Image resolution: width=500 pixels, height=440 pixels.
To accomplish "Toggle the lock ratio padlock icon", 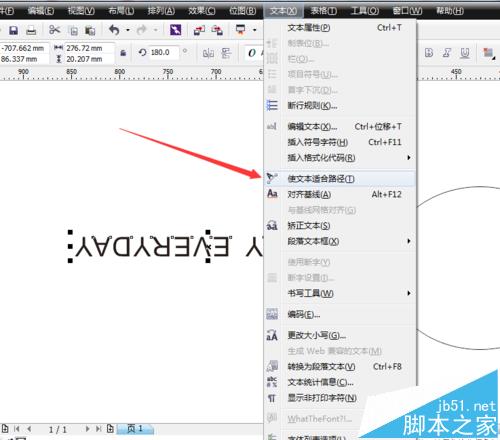I will pos(123,53).
